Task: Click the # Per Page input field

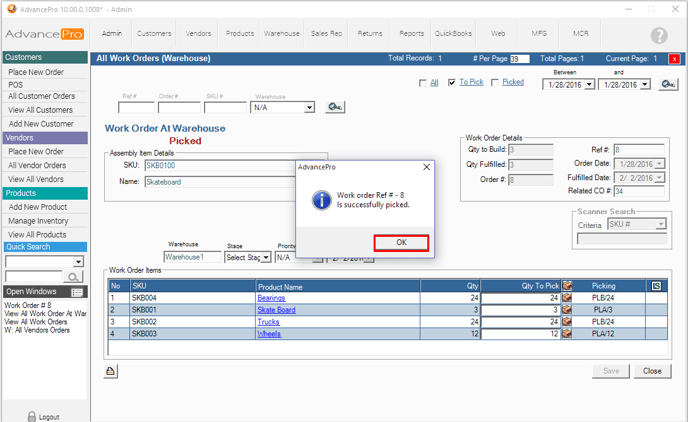Action: click(x=519, y=59)
